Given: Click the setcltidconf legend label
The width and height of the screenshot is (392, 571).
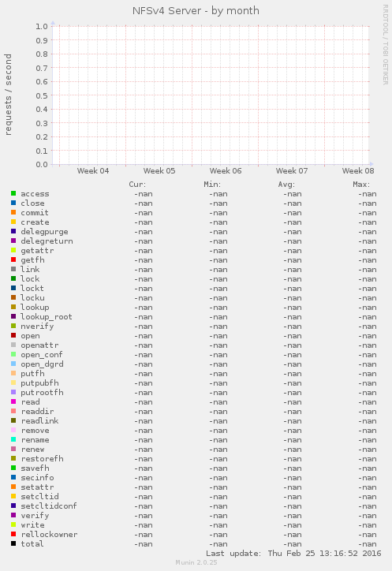Looking at the screenshot, I should tap(48, 506).
